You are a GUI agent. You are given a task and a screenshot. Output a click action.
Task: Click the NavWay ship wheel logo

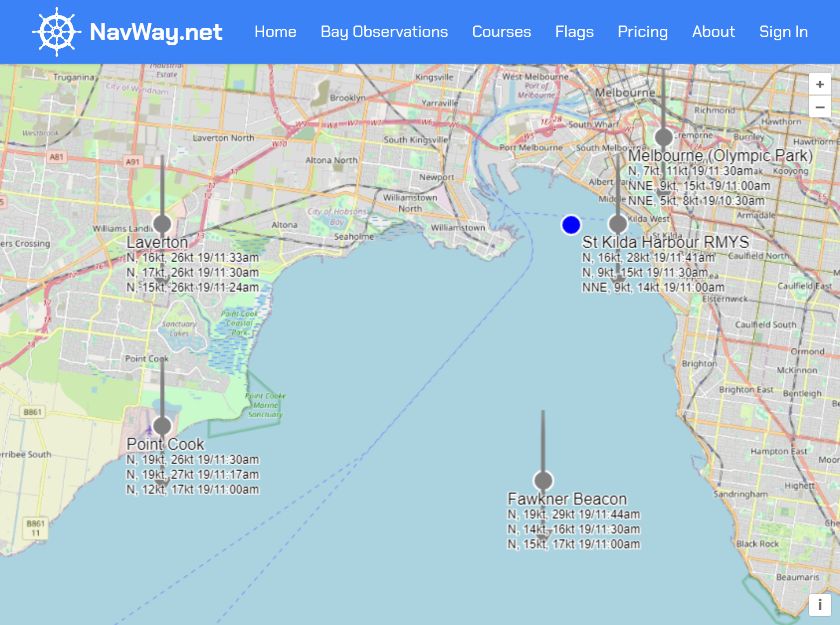pyautogui.click(x=56, y=31)
